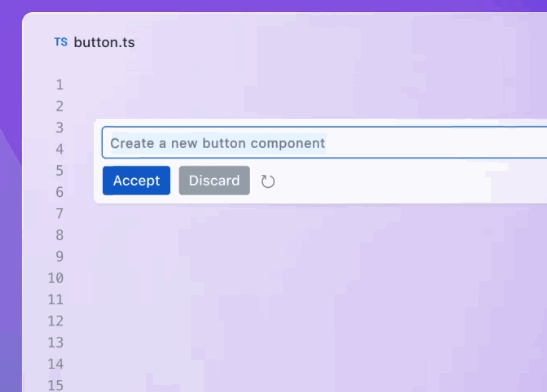The width and height of the screenshot is (547, 392).
Task: Click line number 1 in gutter
Action: [x=60, y=85]
